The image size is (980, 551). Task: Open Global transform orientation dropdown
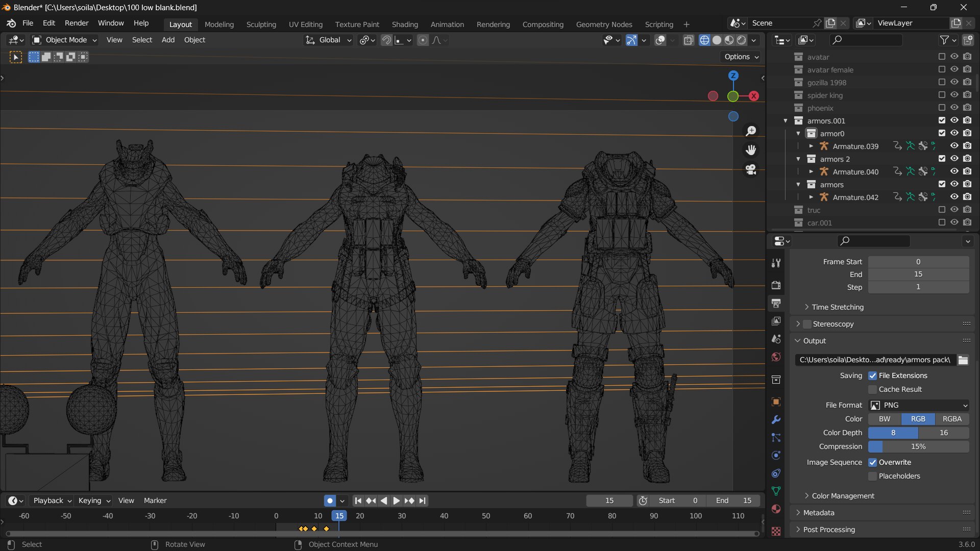[x=328, y=40]
